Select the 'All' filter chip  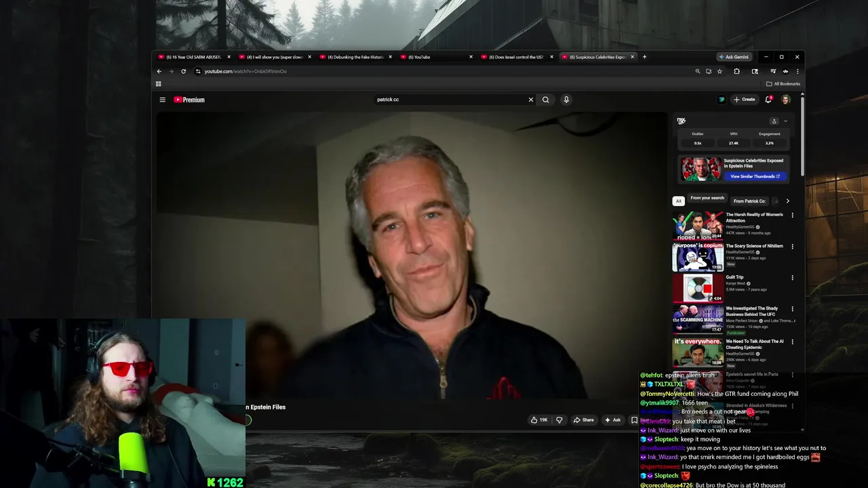678,201
